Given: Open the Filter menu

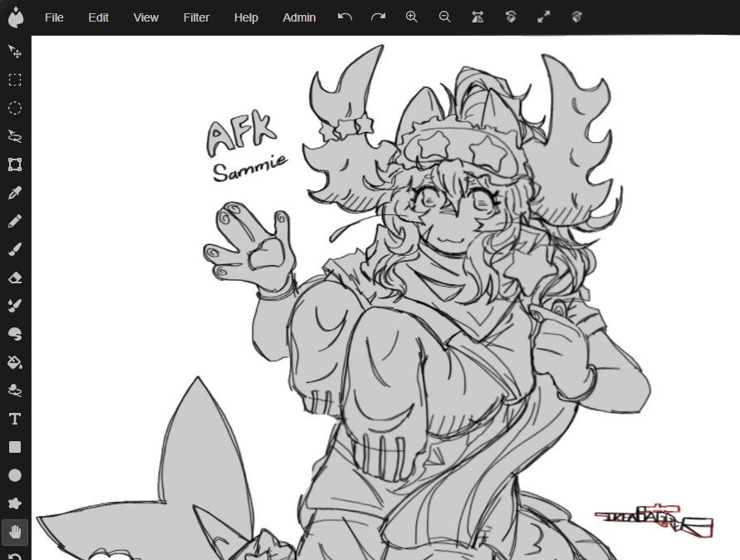Looking at the screenshot, I should coord(196,17).
